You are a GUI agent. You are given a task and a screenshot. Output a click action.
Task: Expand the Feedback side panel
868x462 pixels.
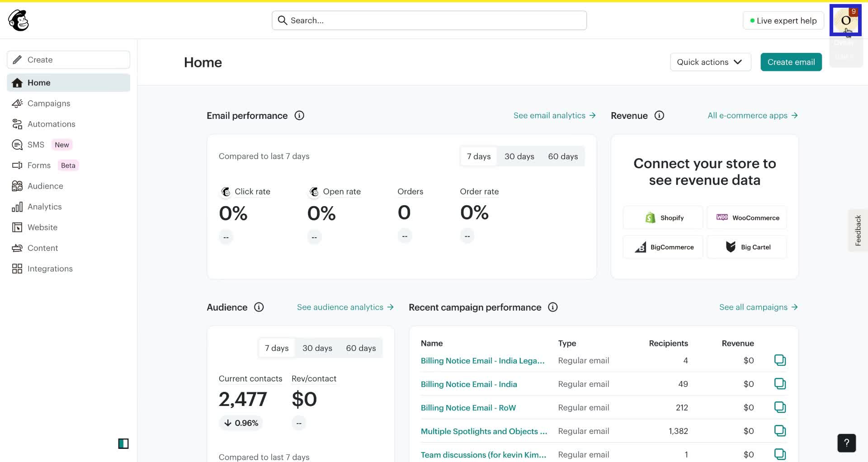(x=858, y=230)
